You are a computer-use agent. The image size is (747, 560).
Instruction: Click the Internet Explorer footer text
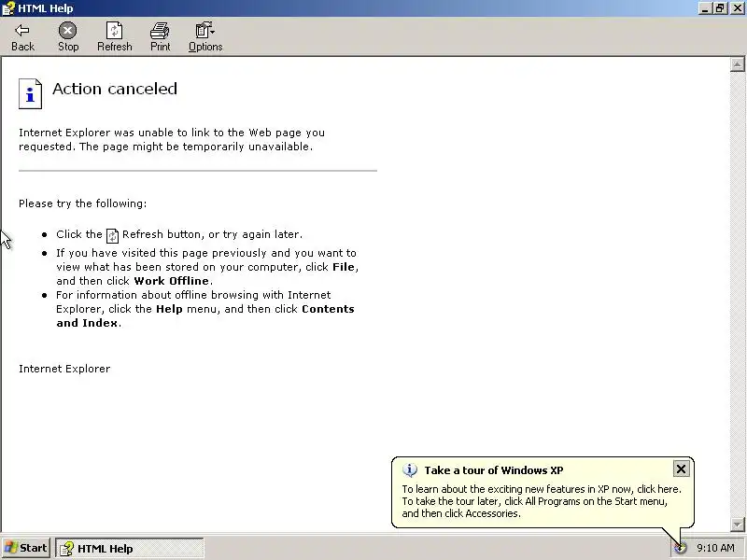click(x=64, y=369)
